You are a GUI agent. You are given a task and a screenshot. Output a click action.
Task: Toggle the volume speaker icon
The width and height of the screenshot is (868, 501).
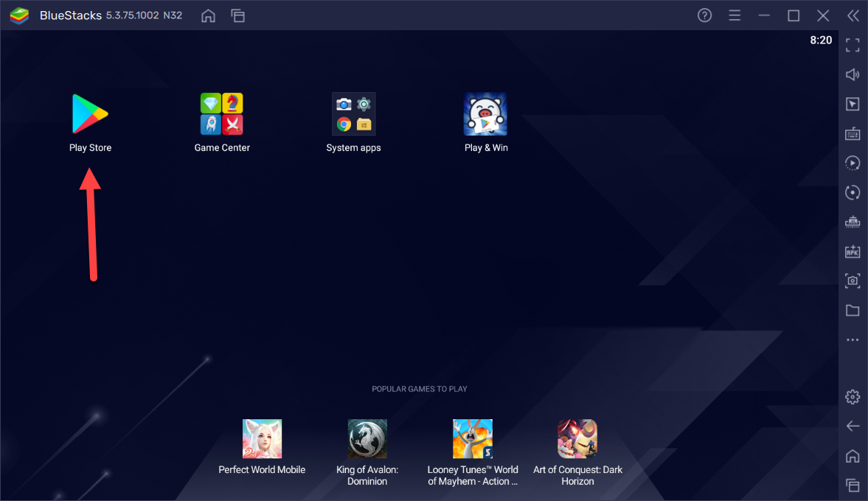pos(853,74)
